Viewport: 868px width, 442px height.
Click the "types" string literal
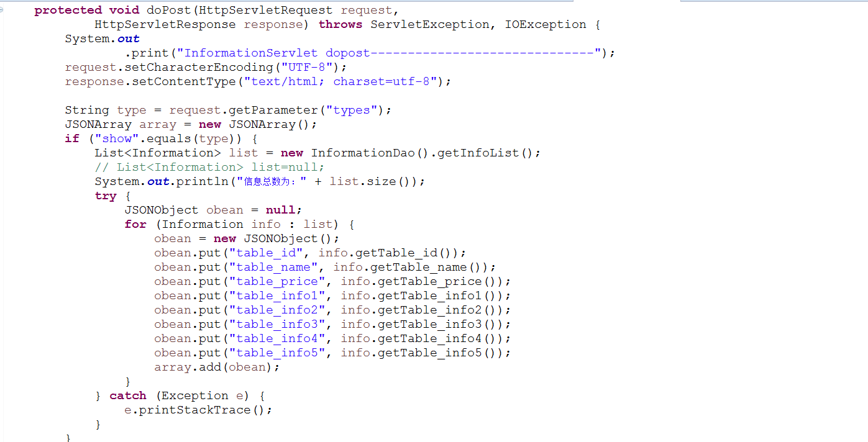click(x=352, y=110)
